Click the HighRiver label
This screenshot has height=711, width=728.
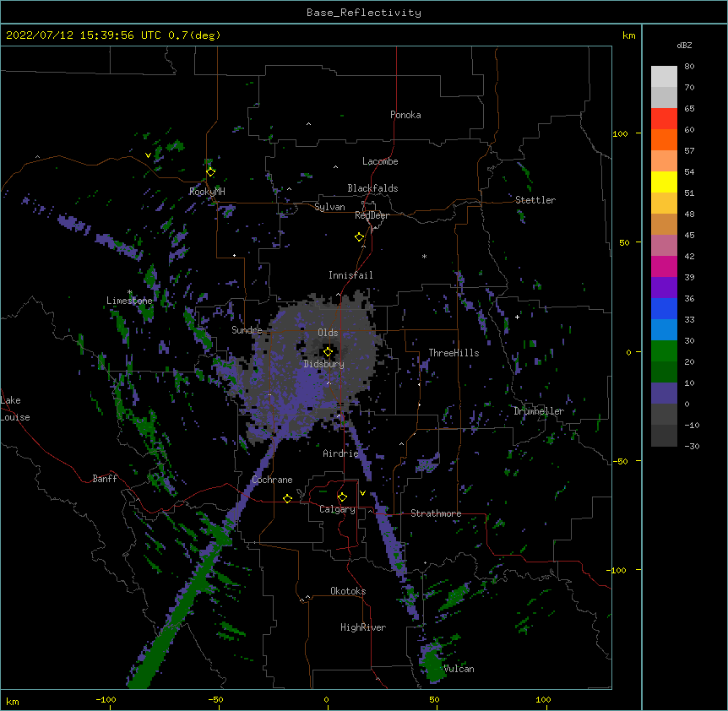(363, 627)
